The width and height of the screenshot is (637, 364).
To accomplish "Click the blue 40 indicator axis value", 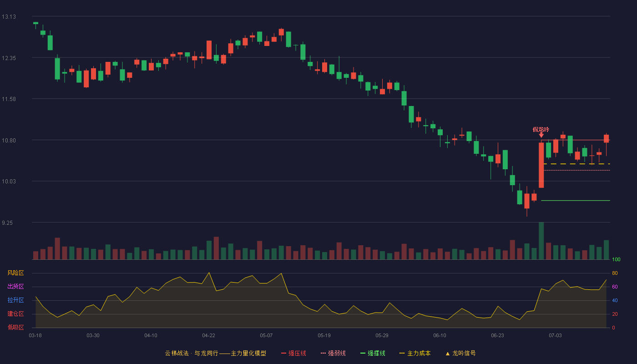I will (615, 300).
